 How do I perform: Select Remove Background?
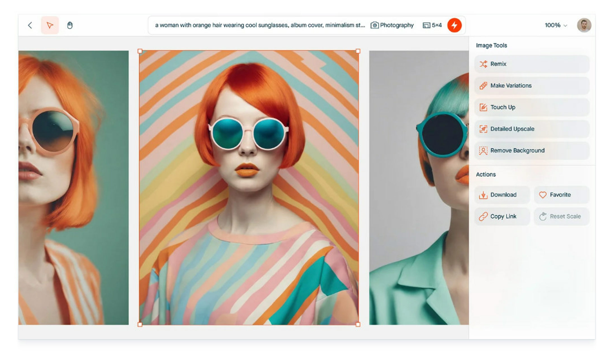[532, 151]
